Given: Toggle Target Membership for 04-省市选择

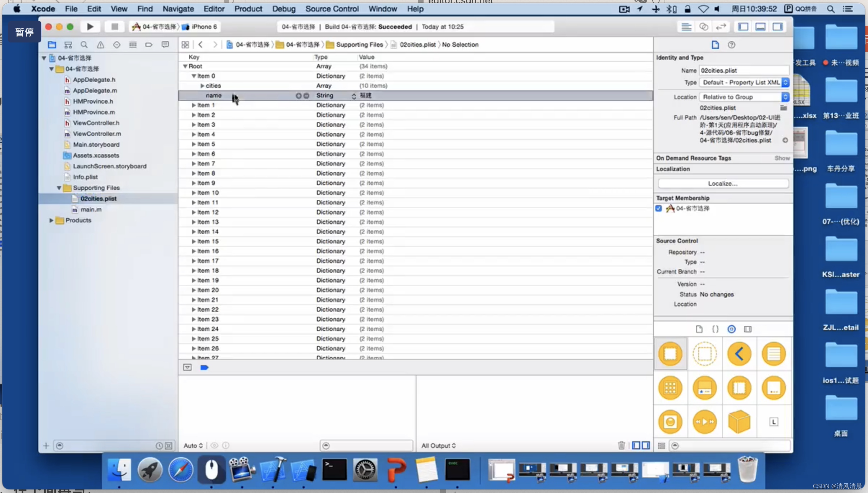Looking at the screenshot, I should pos(659,208).
